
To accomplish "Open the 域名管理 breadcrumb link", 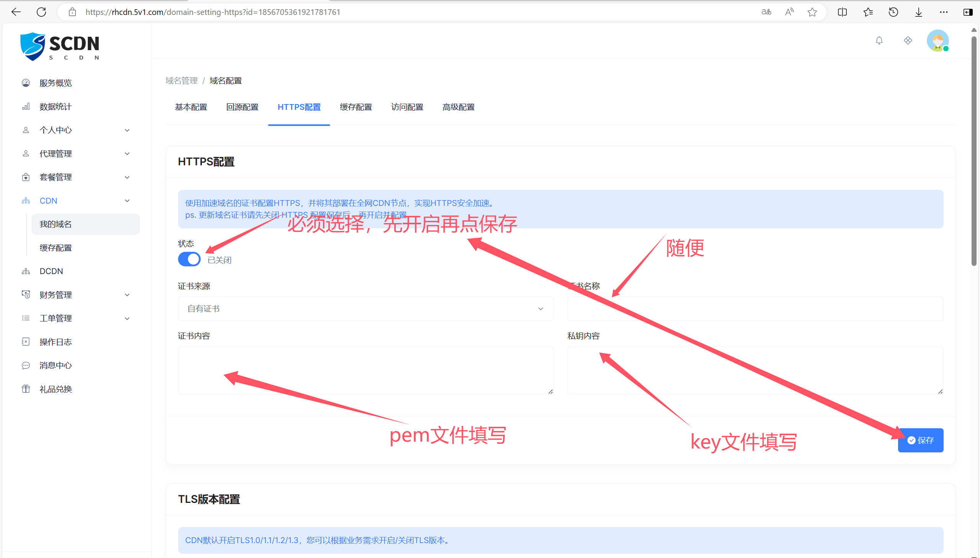I will (181, 80).
